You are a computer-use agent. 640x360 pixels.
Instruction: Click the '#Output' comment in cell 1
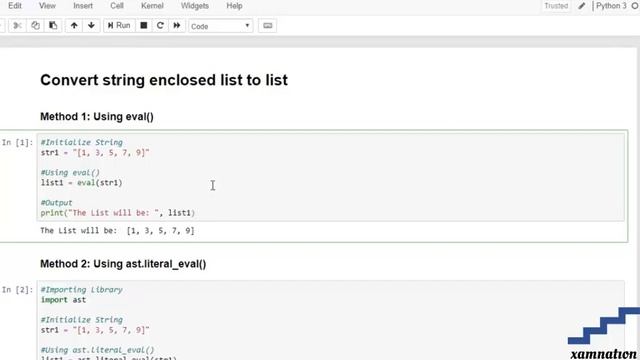coord(56,203)
